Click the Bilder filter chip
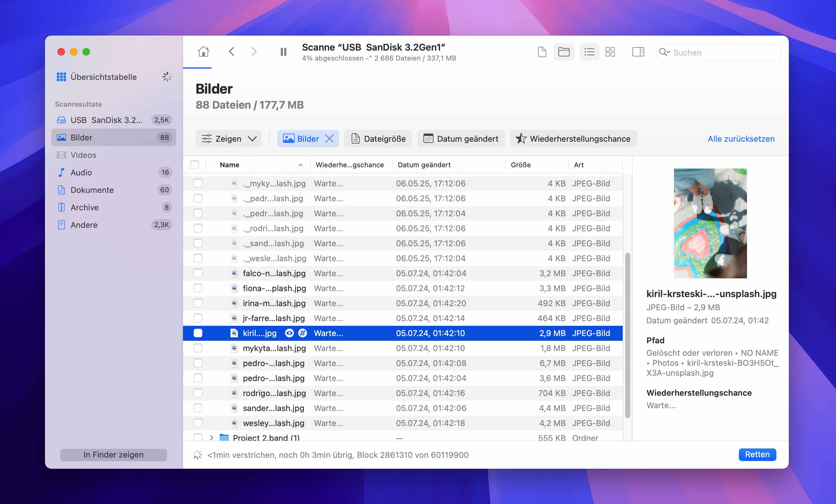 308,139
